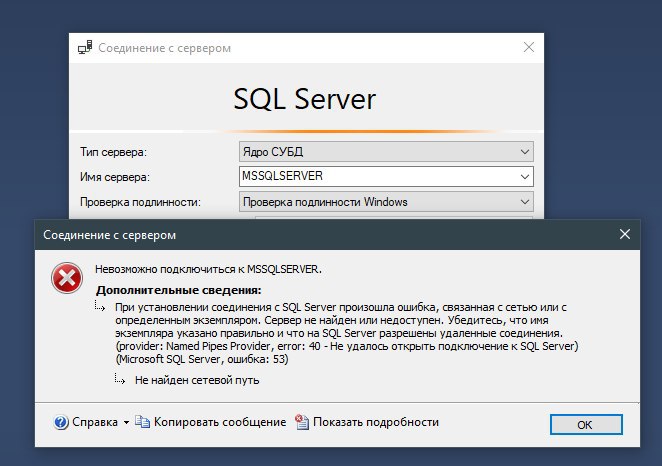Click the Невозможно подключиться к MSSQLSERVER text
The height and width of the screenshot is (466, 662).
point(208,269)
